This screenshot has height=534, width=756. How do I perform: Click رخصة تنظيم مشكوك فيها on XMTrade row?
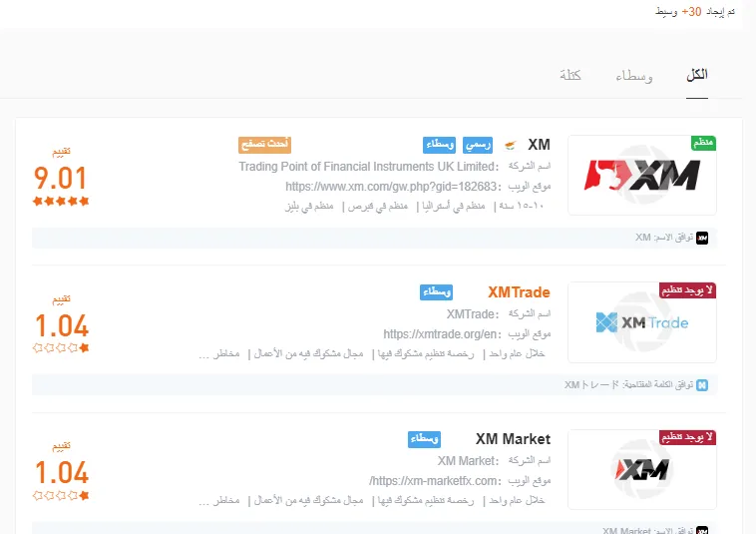click(426, 353)
